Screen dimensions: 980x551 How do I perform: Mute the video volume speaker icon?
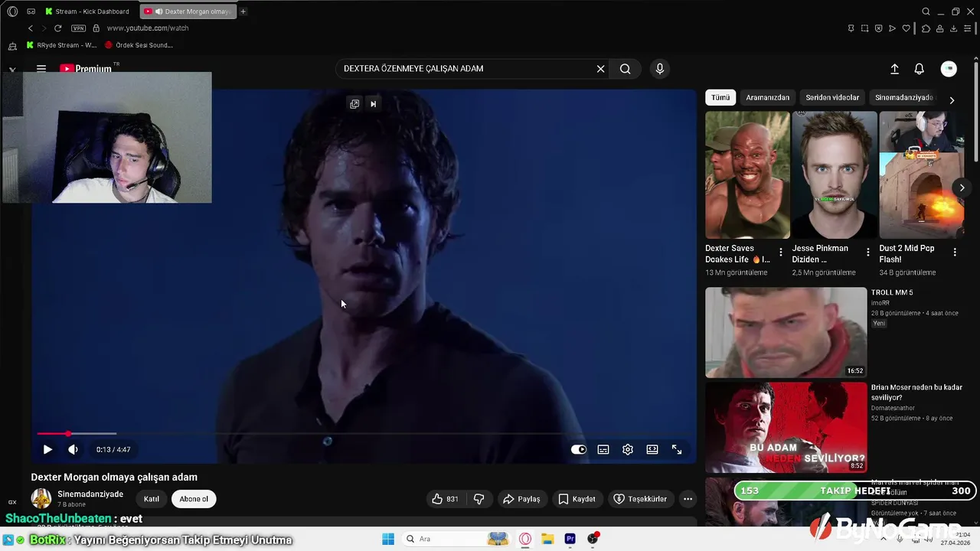pos(73,450)
